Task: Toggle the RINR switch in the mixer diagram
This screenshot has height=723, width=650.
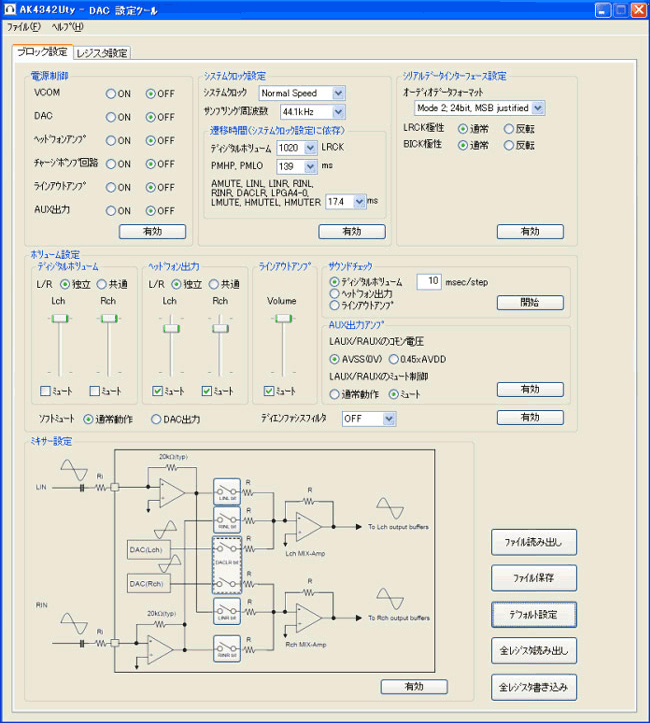Action: pos(227,648)
